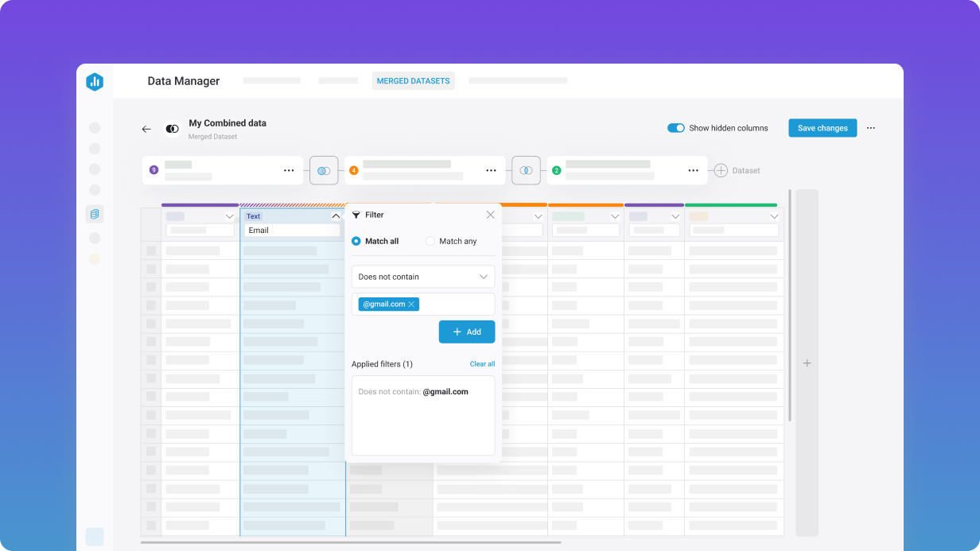
Task: Open the ellipsis next to Save changes
Action: pos(871,128)
